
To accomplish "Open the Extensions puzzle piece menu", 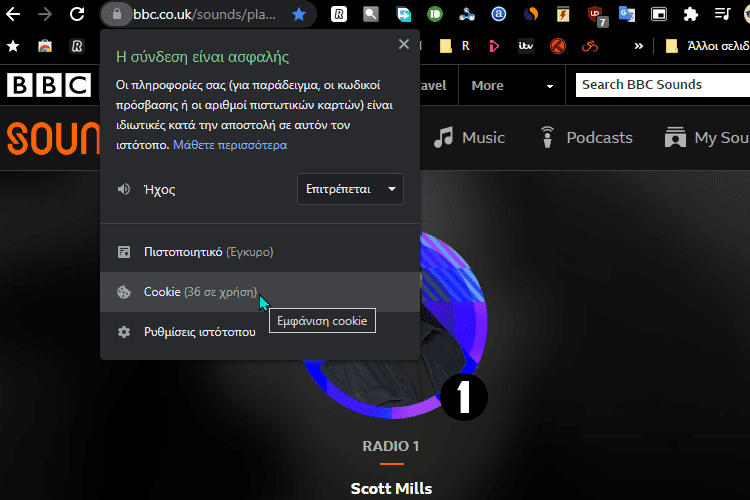I will [691, 14].
